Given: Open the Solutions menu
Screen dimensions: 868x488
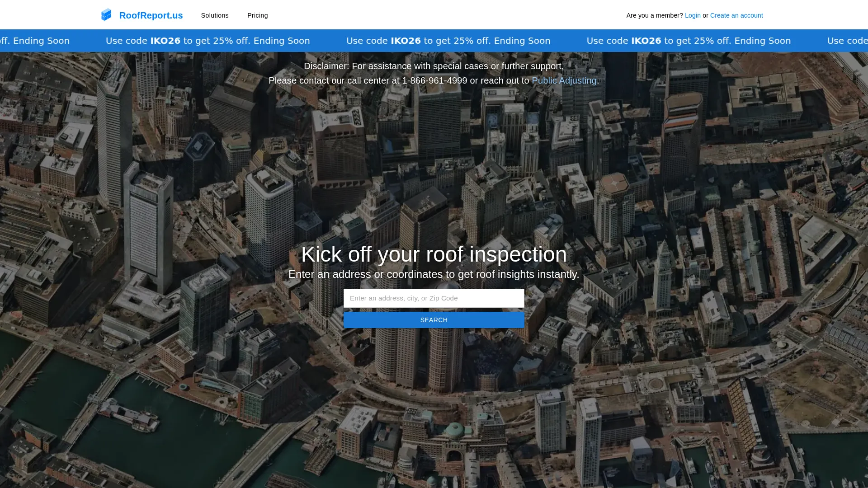Looking at the screenshot, I should pos(215,15).
